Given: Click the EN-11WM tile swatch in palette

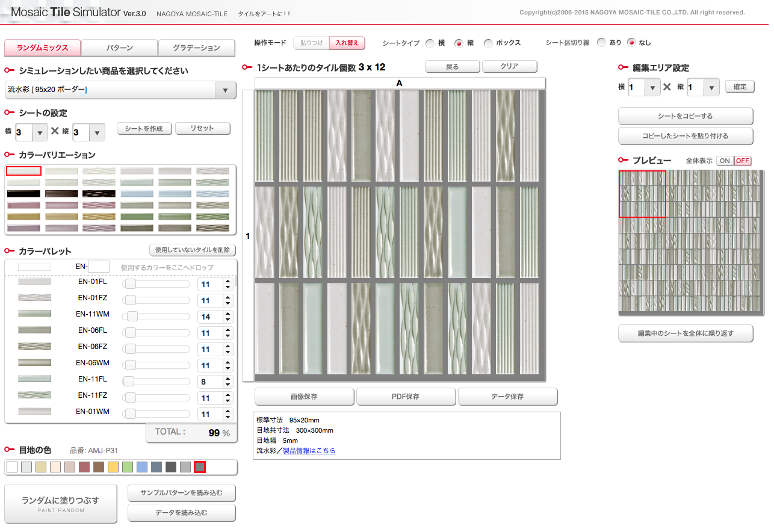Looking at the screenshot, I should pos(34,314).
